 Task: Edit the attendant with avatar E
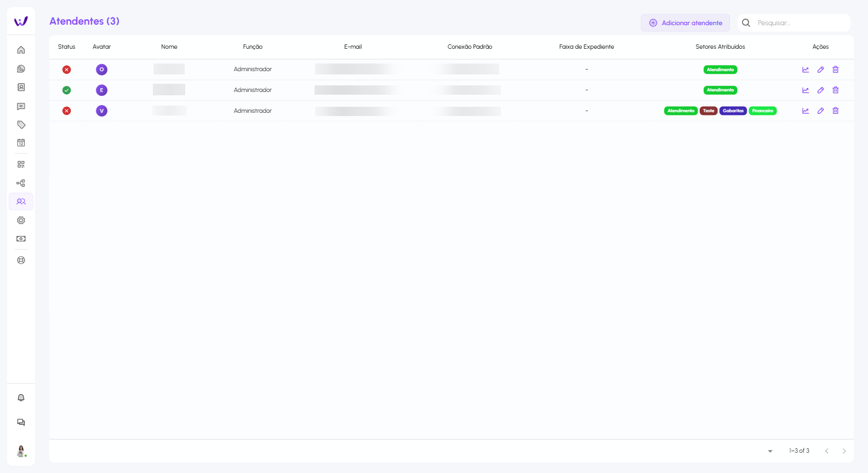point(820,90)
